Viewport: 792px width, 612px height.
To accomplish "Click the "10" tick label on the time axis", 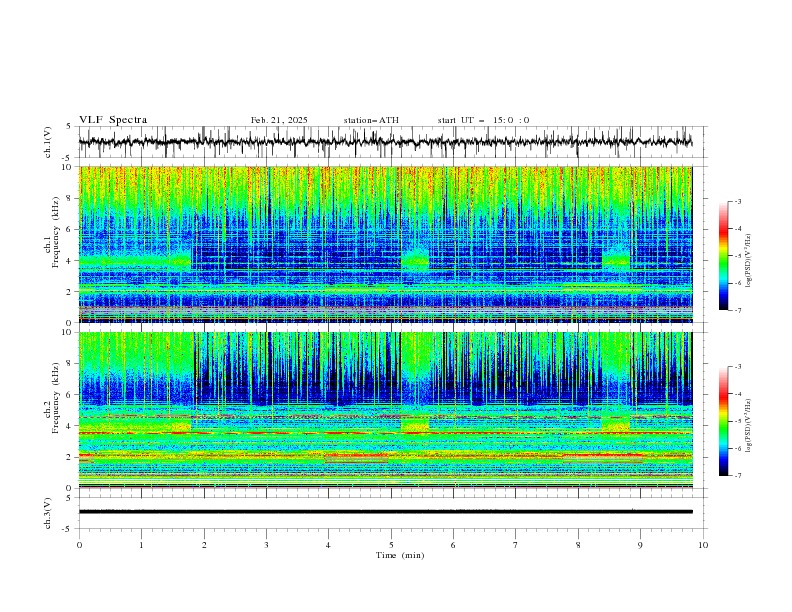I will click(703, 545).
